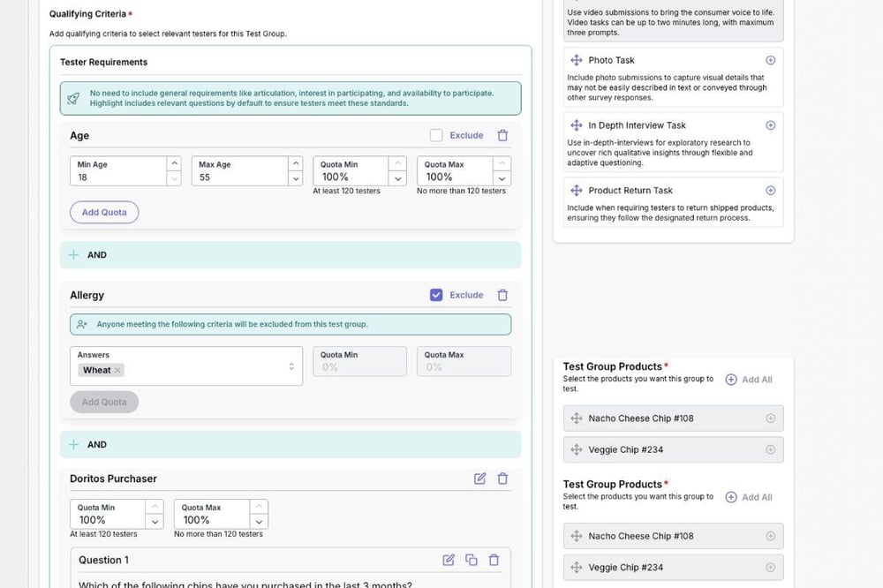The height and width of the screenshot is (588, 883).
Task: Open the Allergy Answers dropdown
Action: (291, 366)
